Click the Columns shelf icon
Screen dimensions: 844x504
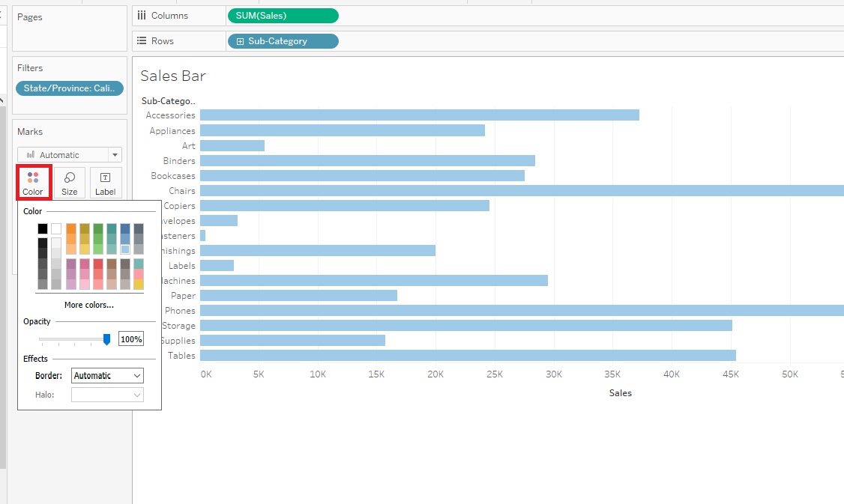(x=142, y=16)
